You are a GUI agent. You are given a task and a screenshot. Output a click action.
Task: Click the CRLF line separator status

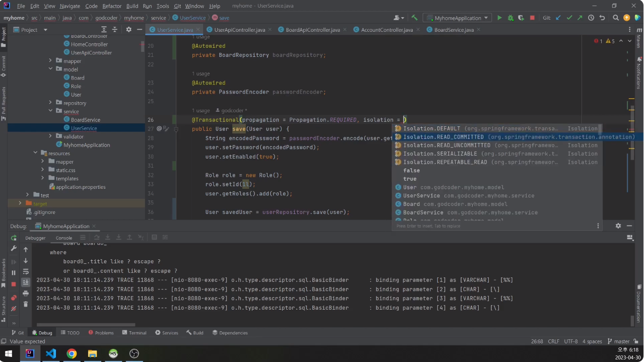coord(553,341)
